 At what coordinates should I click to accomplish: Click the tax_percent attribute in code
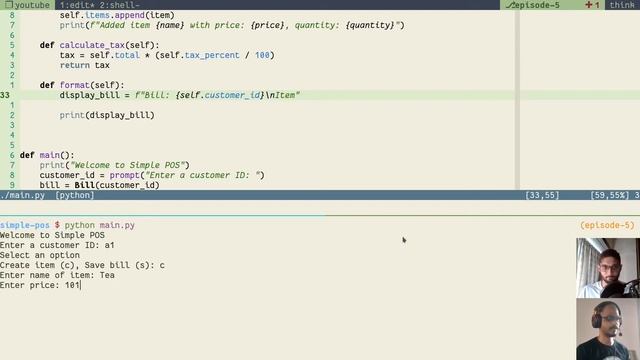tap(212, 55)
